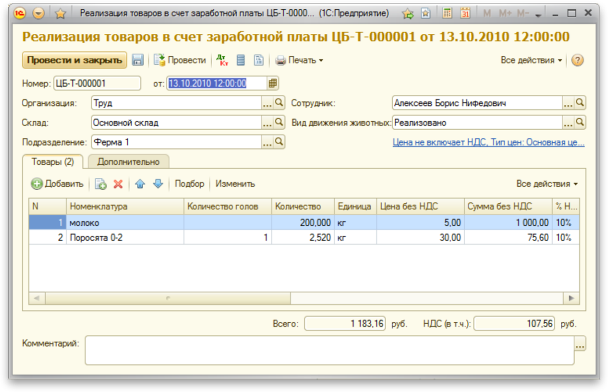Open date picker calendar button
Screen dimensions: 608x392
click(x=273, y=83)
